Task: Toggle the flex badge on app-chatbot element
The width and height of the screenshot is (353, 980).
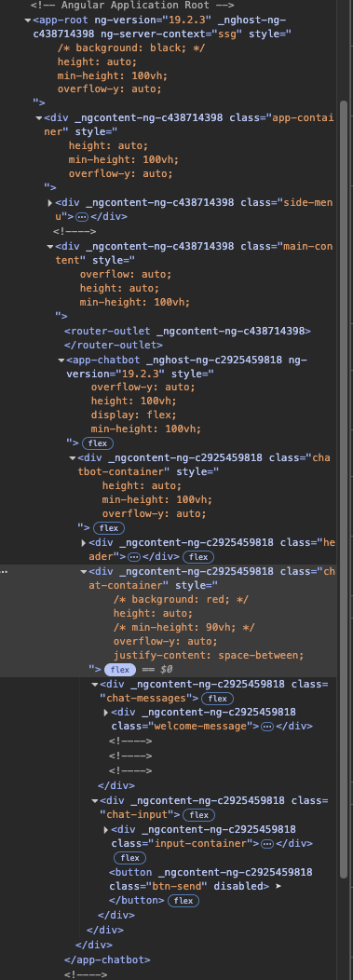Action: pyautogui.click(x=98, y=443)
